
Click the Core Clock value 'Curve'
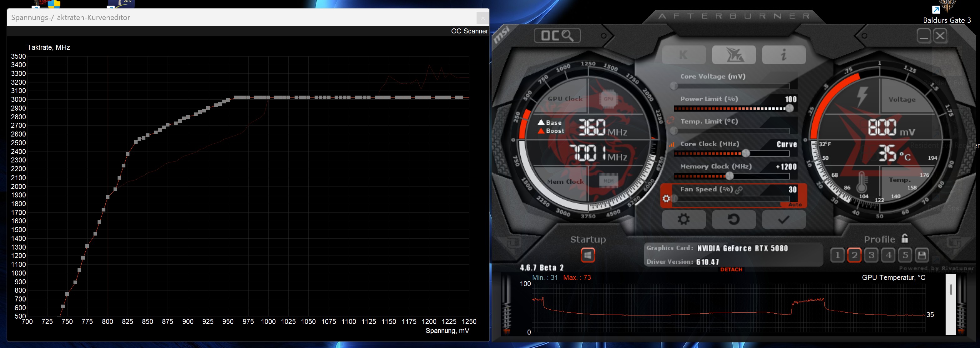click(786, 144)
